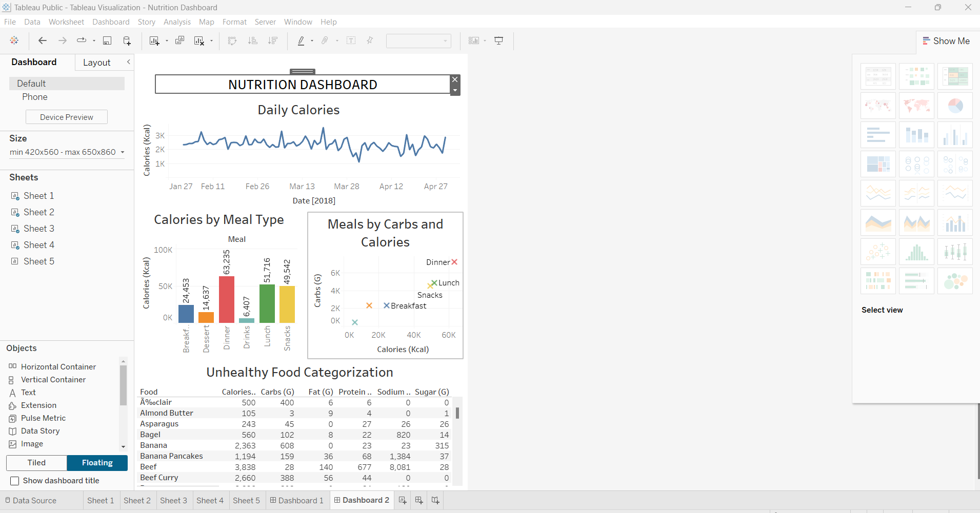Click the Duplicate sheet toolbar icon
This screenshot has height=513, width=980.
[x=179, y=40]
